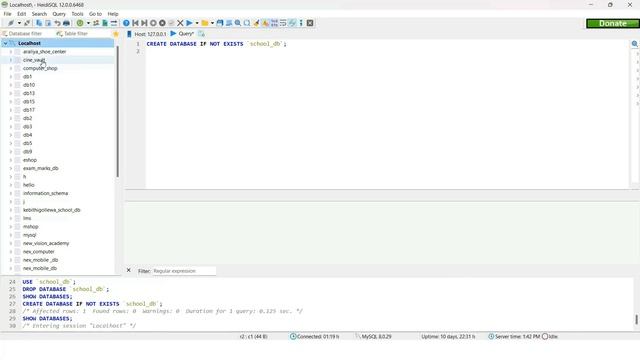This screenshot has height=360, width=640.
Task: Click the 'MySQL 8.0.29' status bar entry
Action: [x=373, y=337]
